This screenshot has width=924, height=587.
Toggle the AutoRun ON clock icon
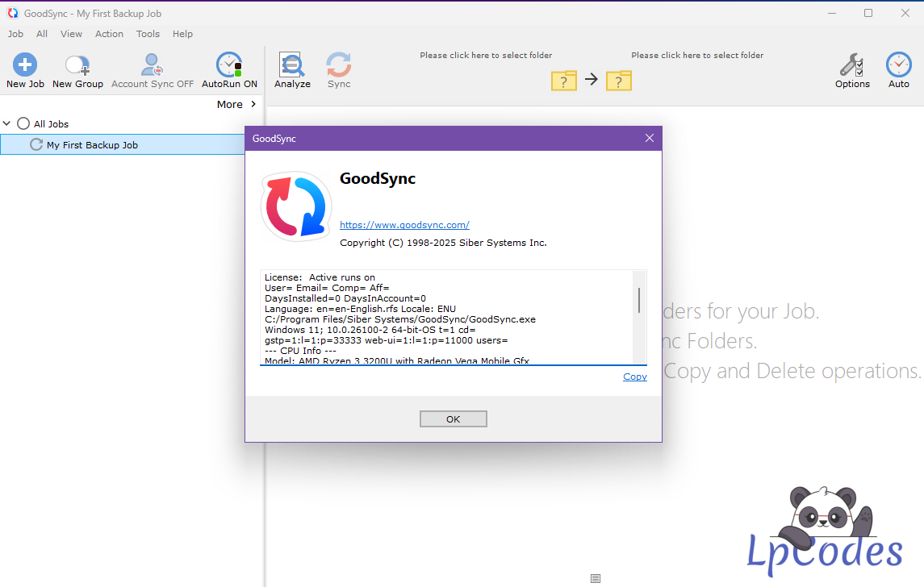click(228, 65)
